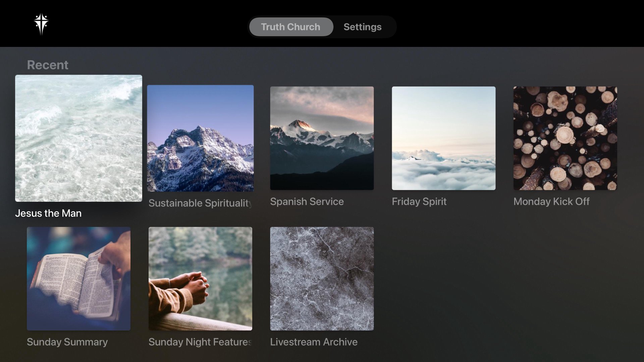The height and width of the screenshot is (362, 644).
Task: Click the church star-cross logo icon
Action: (41, 24)
